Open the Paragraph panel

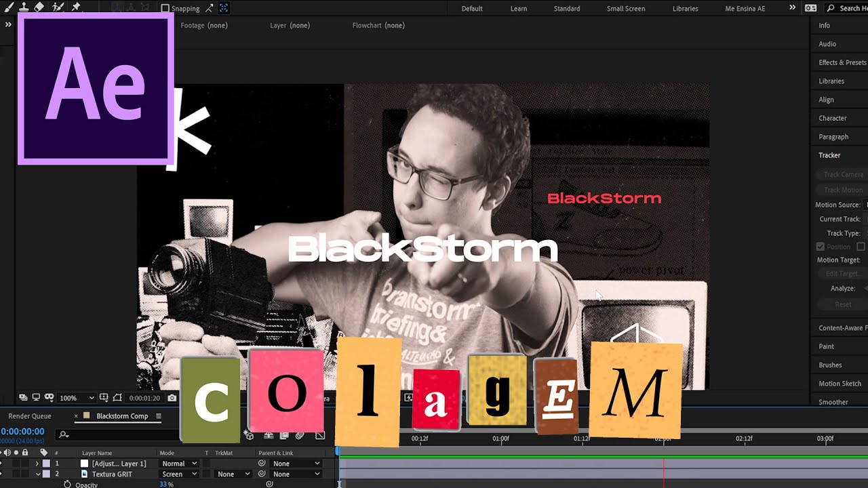(833, 137)
